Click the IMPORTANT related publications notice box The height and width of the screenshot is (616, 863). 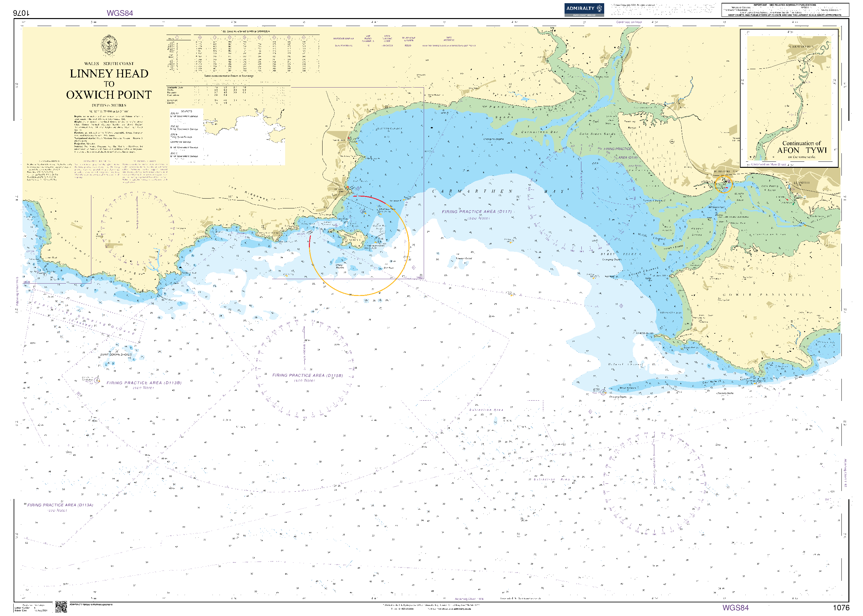(785, 10)
